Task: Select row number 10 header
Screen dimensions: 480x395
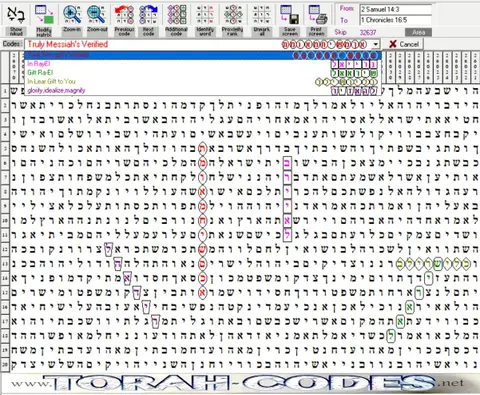Action: [x=5, y=220]
